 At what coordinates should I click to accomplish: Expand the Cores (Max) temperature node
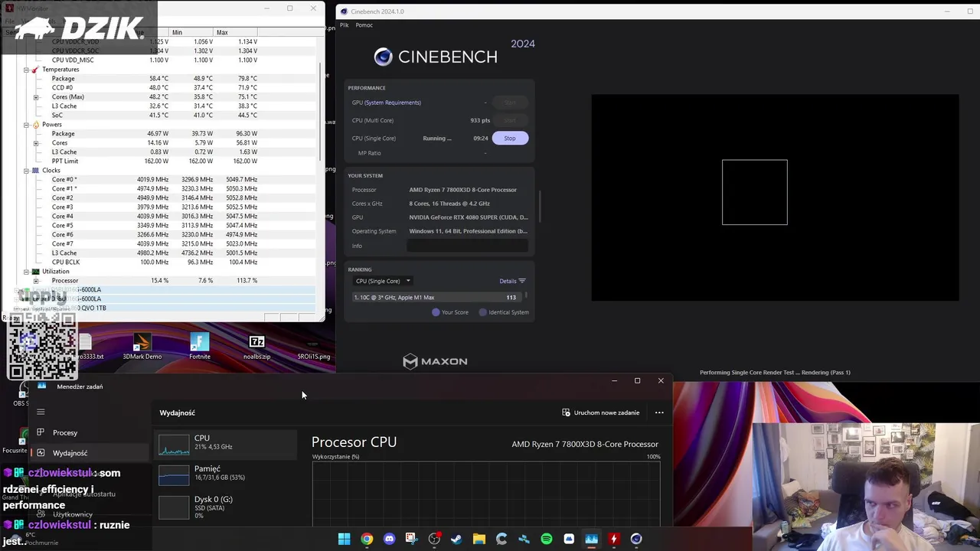pyautogui.click(x=36, y=97)
